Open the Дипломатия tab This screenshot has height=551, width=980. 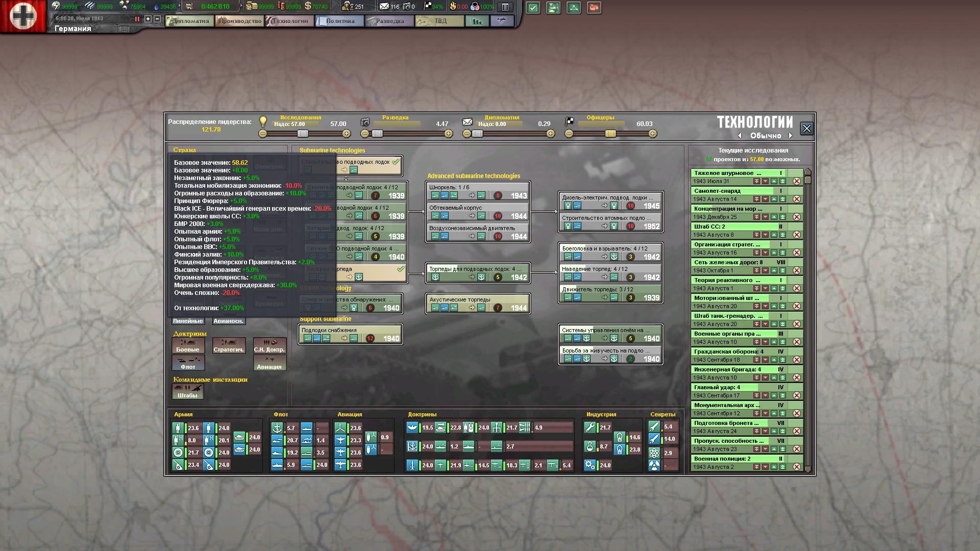pos(190,21)
